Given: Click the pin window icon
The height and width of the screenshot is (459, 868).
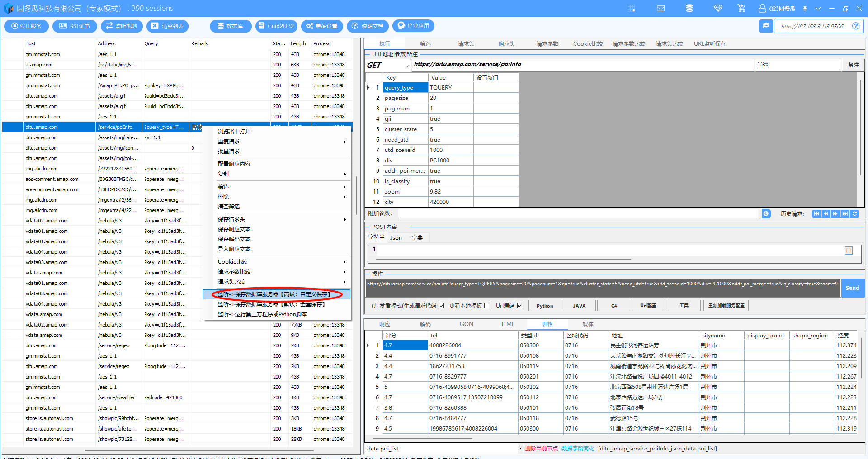Looking at the screenshot, I should 805,8.
